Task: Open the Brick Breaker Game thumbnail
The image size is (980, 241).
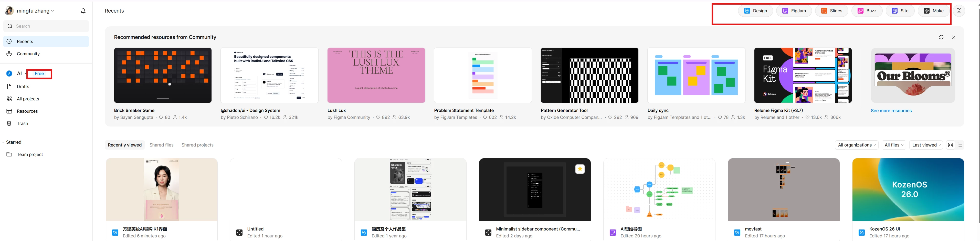Action: coord(163,75)
